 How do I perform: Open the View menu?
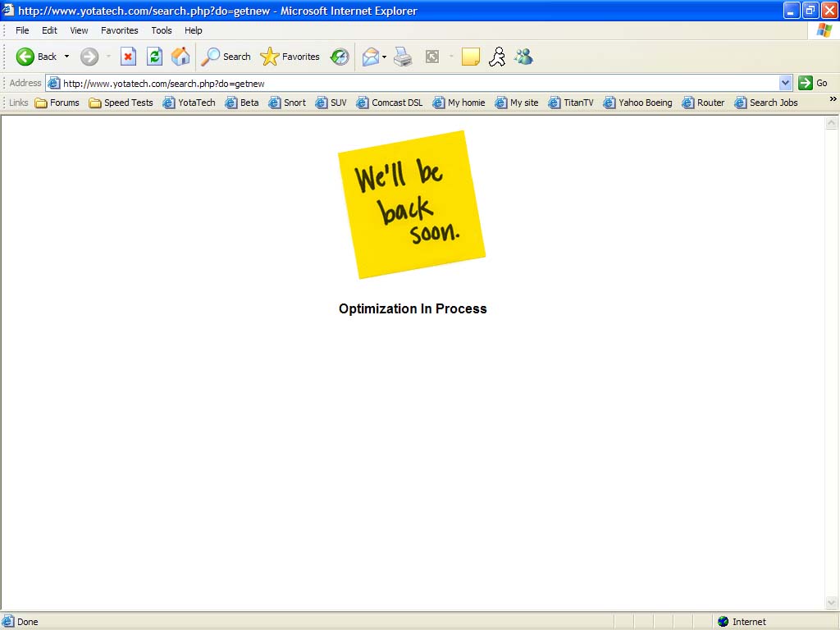tap(79, 30)
